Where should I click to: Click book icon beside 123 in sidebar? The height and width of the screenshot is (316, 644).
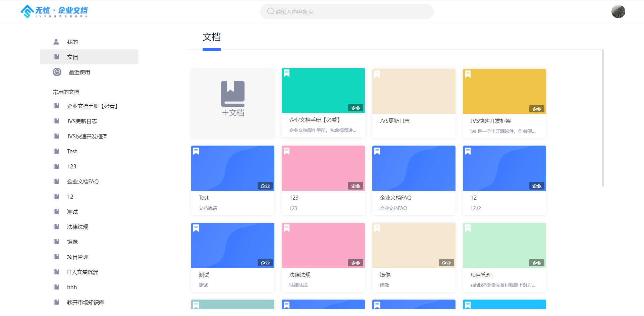[x=56, y=166]
